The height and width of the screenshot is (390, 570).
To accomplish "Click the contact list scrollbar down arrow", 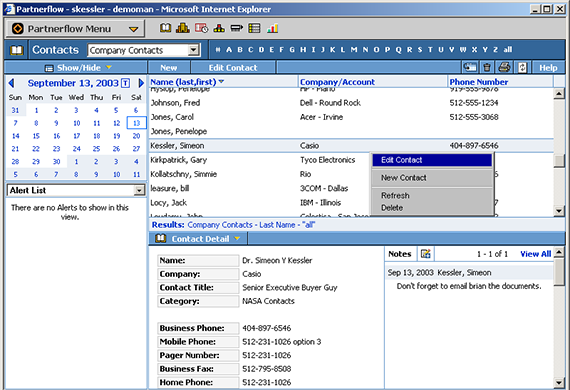I will coord(559,210).
